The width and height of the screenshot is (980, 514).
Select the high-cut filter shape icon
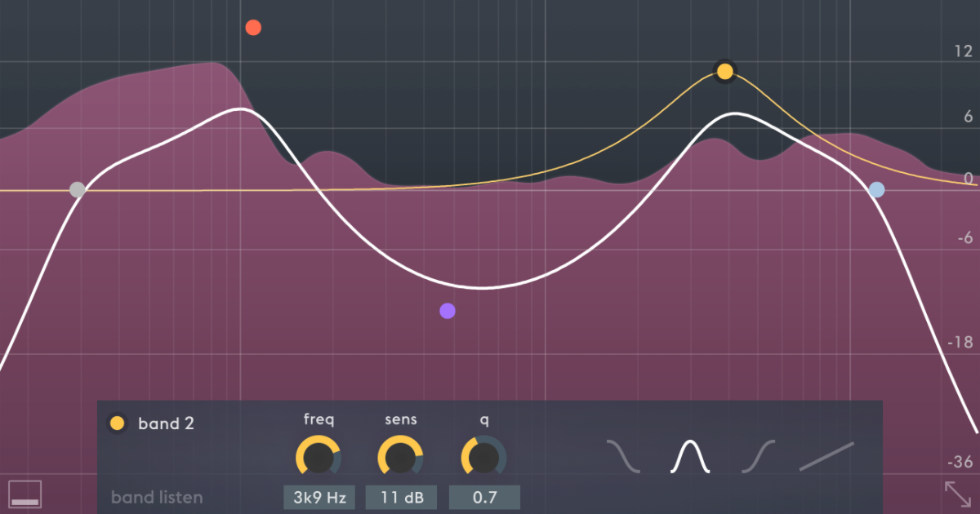click(624, 457)
